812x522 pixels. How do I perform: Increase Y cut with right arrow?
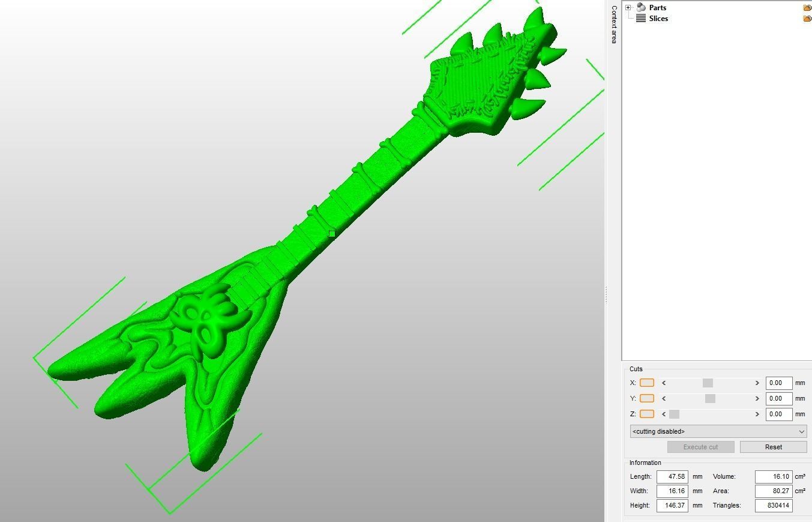pyautogui.click(x=757, y=398)
